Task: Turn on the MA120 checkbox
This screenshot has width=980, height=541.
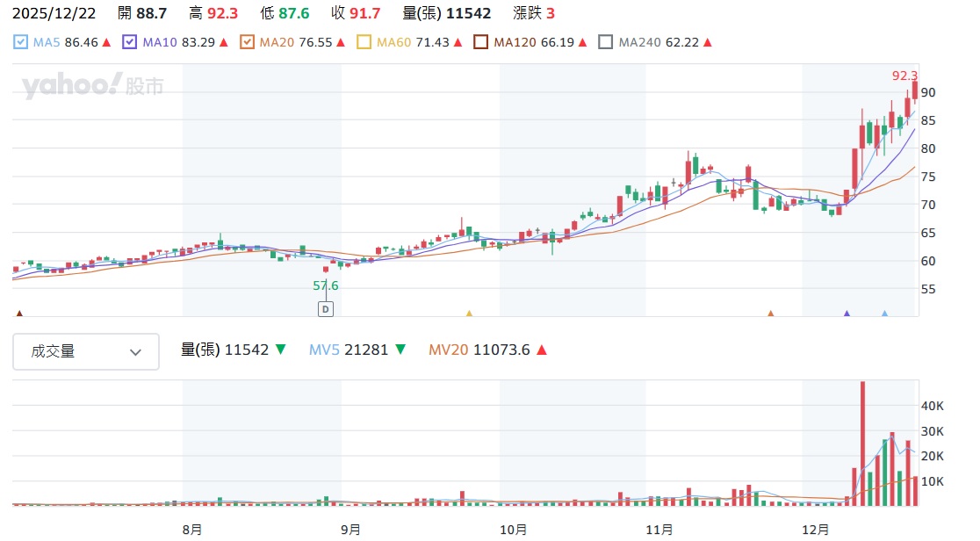Action: [x=480, y=42]
